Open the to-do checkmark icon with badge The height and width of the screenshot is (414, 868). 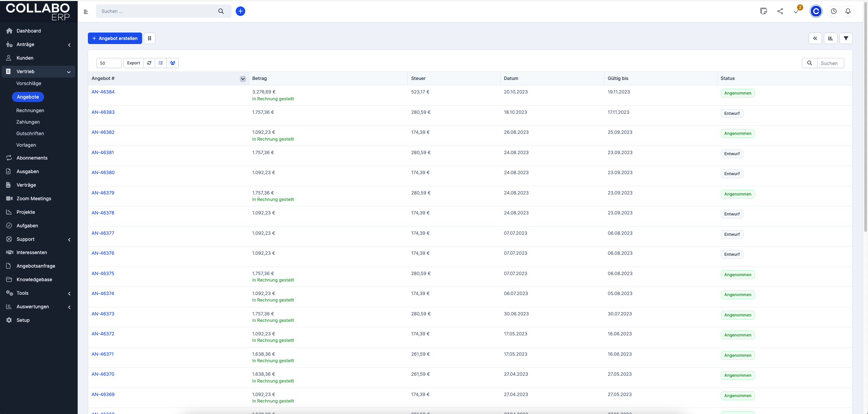coord(797,11)
